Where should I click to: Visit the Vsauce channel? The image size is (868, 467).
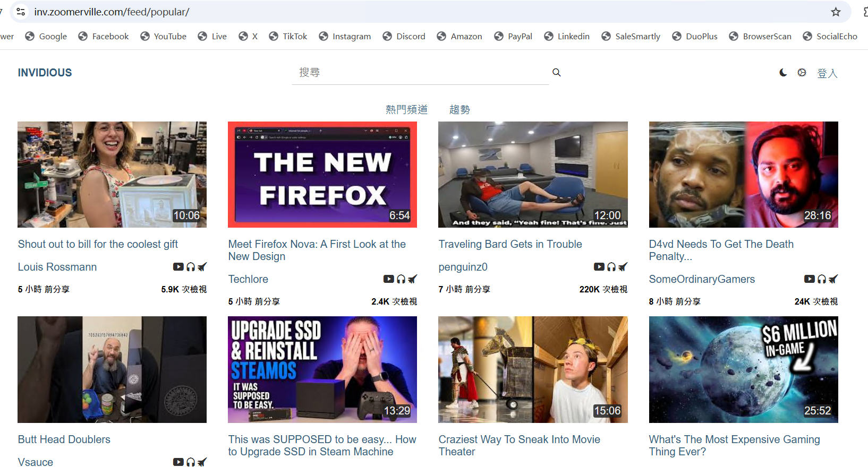click(36, 462)
